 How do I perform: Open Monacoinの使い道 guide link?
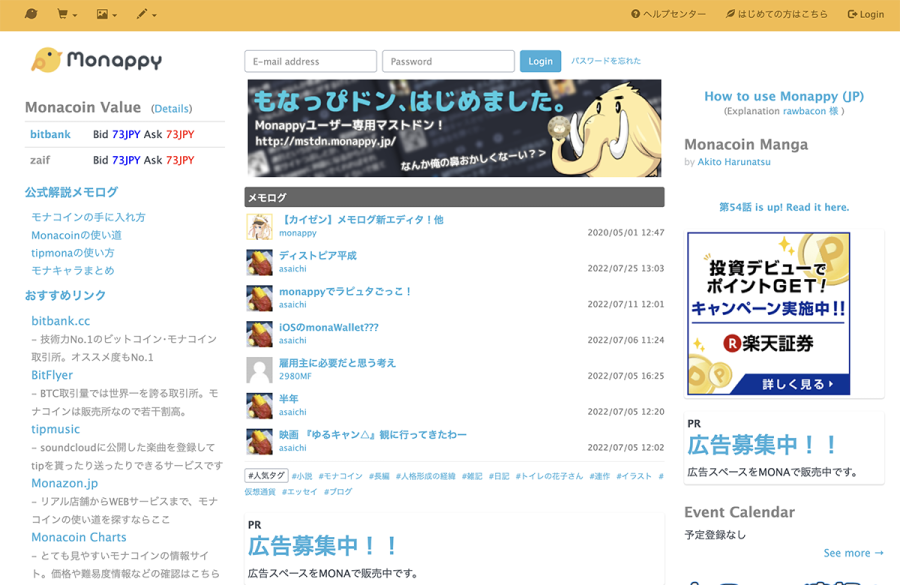(76, 235)
